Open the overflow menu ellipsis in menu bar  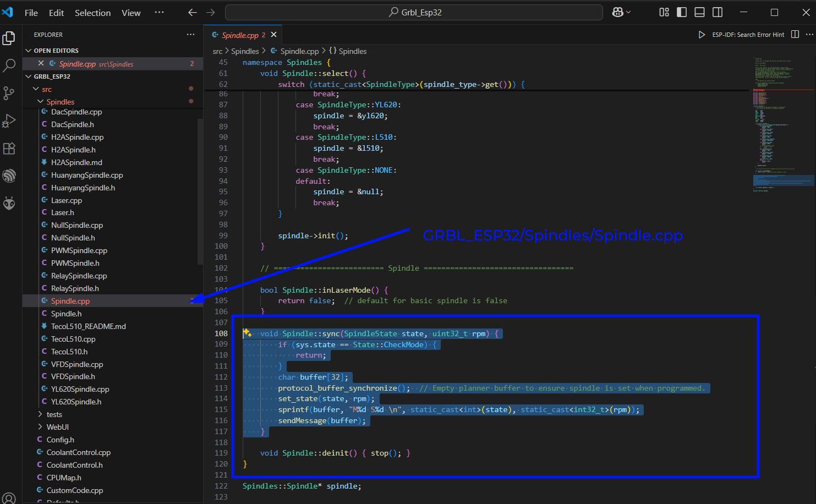[159, 12]
